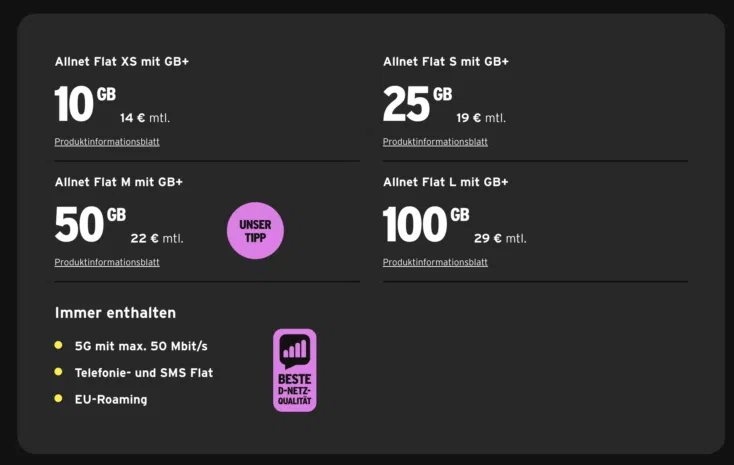Open Produktinformationsblatt for Allnet Flat XS
734x465 pixels.
click(x=107, y=142)
